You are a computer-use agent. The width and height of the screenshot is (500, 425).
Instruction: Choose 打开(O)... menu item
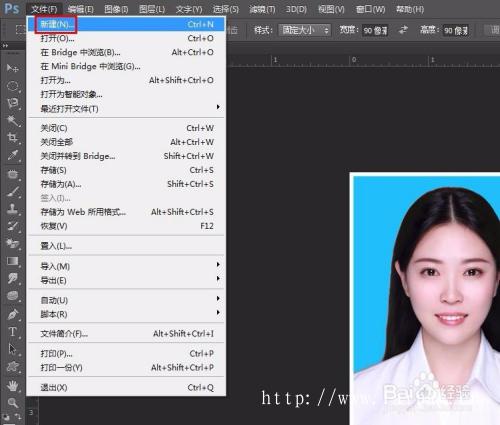click(x=126, y=38)
